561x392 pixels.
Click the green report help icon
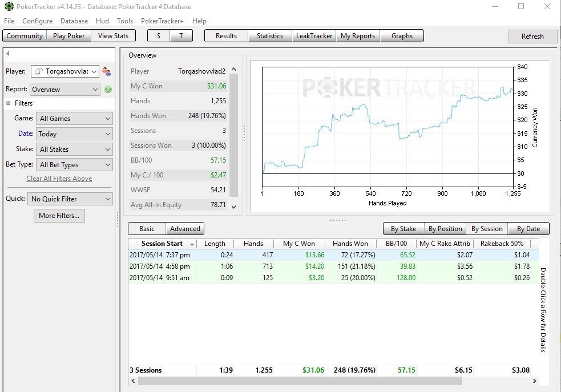[x=108, y=90]
